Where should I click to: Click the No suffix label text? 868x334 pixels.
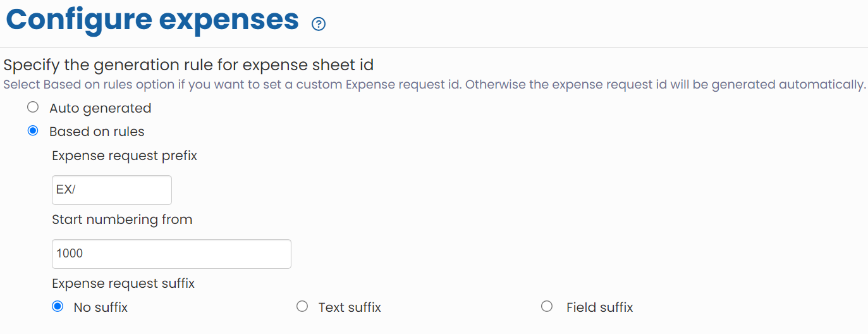pyautogui.click(x=101, y=307)
